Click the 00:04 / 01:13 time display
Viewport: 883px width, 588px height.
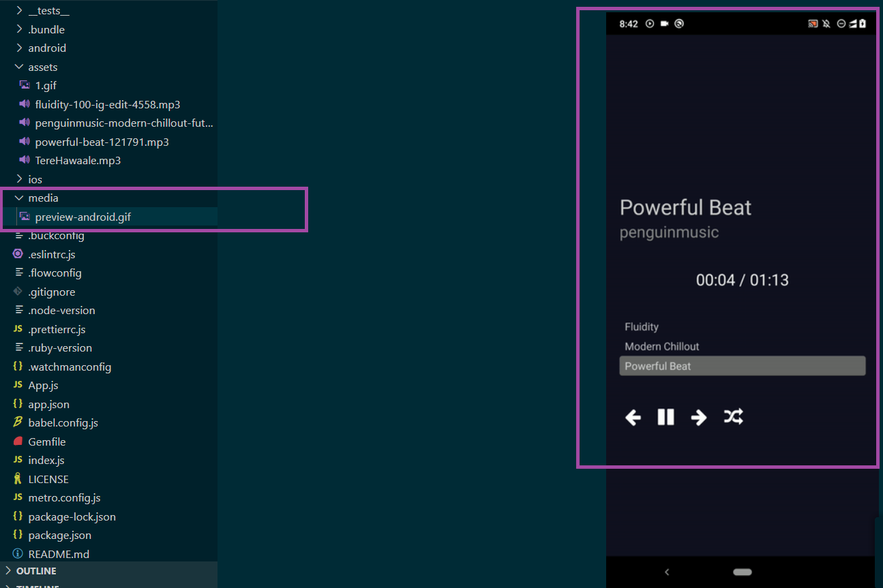coord(742,280)
